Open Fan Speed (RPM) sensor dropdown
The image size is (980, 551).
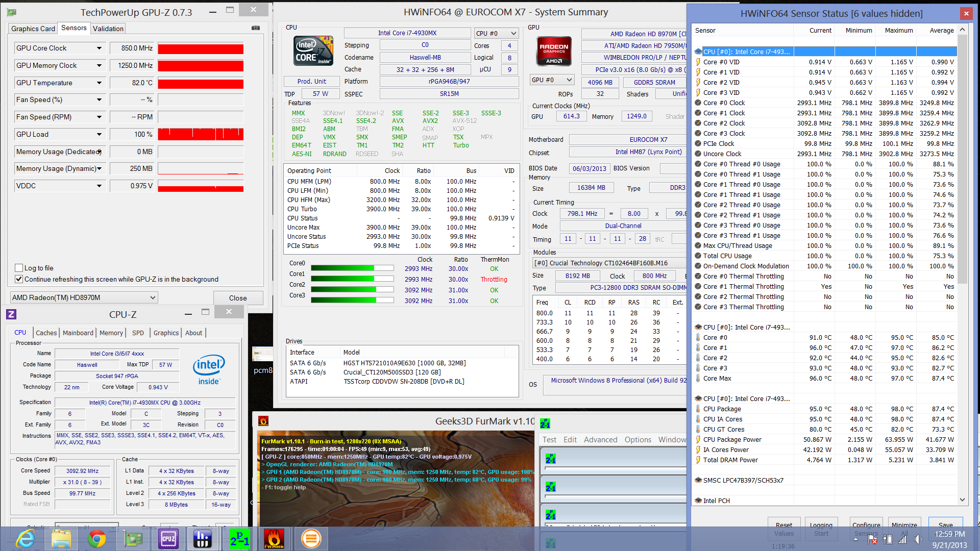pos(99,117)
